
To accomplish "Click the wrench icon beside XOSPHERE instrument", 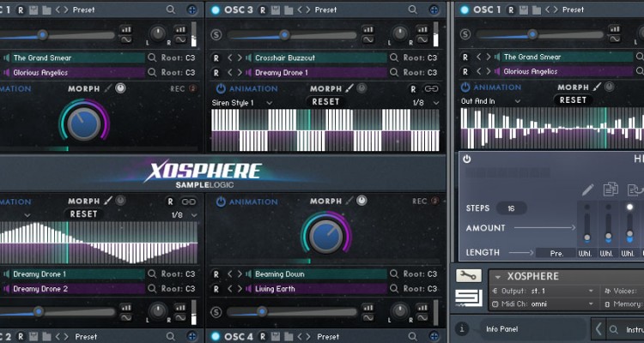I will point(468,276).
